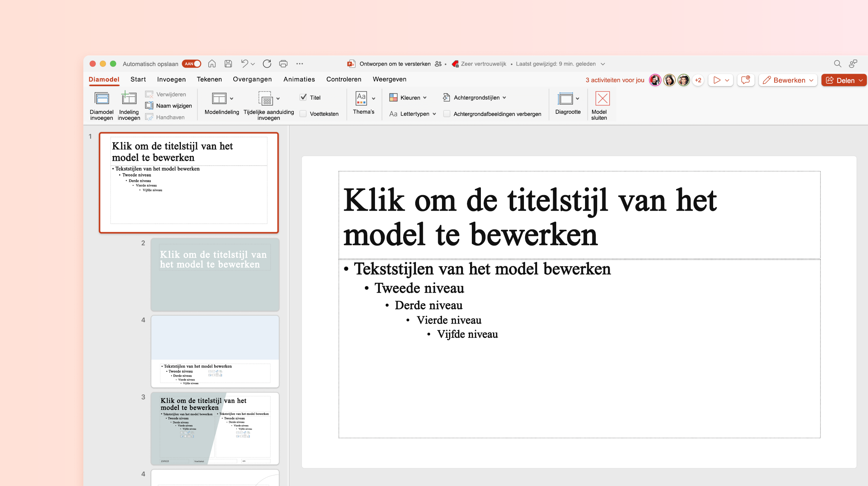The height and width of the screenshot is (486, 868).
Task: Click the Redo circular arrow icon
Action: (267, 64)
